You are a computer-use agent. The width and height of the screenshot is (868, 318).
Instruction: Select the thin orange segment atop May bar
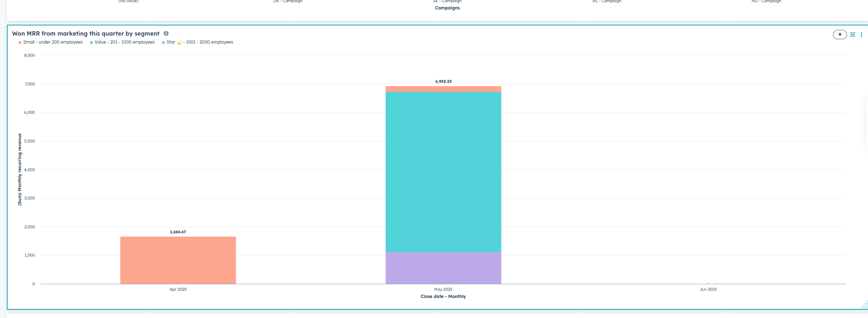(443, 89)
